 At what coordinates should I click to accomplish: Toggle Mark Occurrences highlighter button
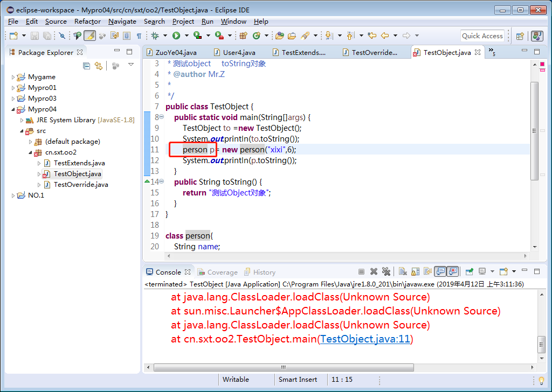pyautogui.click(x=90, y=36)
